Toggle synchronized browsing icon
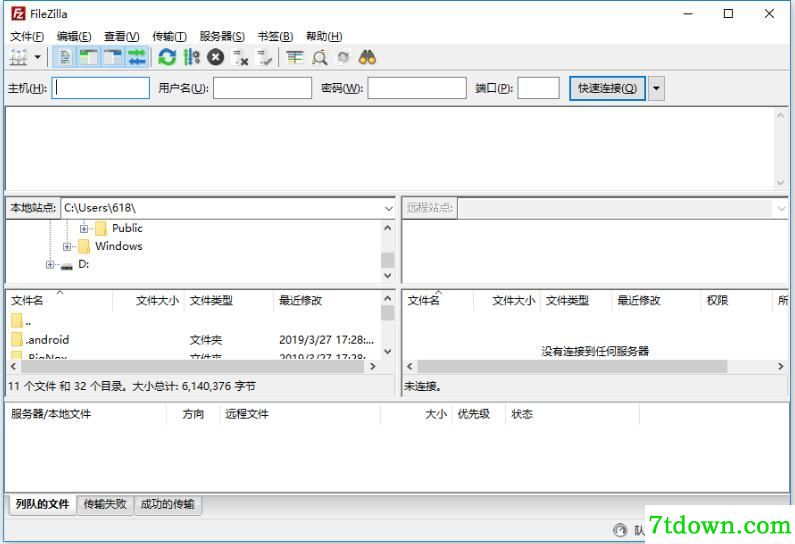This screenshot has width=795, height=544. point(343,57)
